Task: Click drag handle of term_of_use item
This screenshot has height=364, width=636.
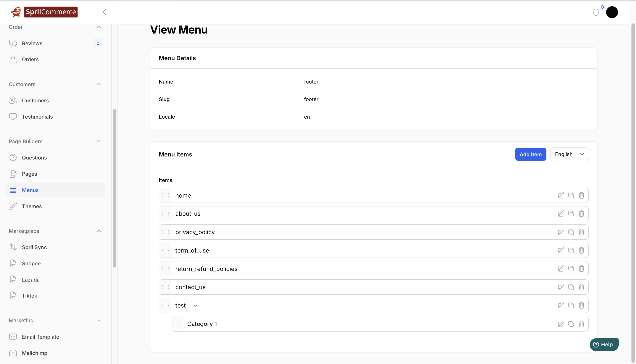Action: tap(165, 250)
